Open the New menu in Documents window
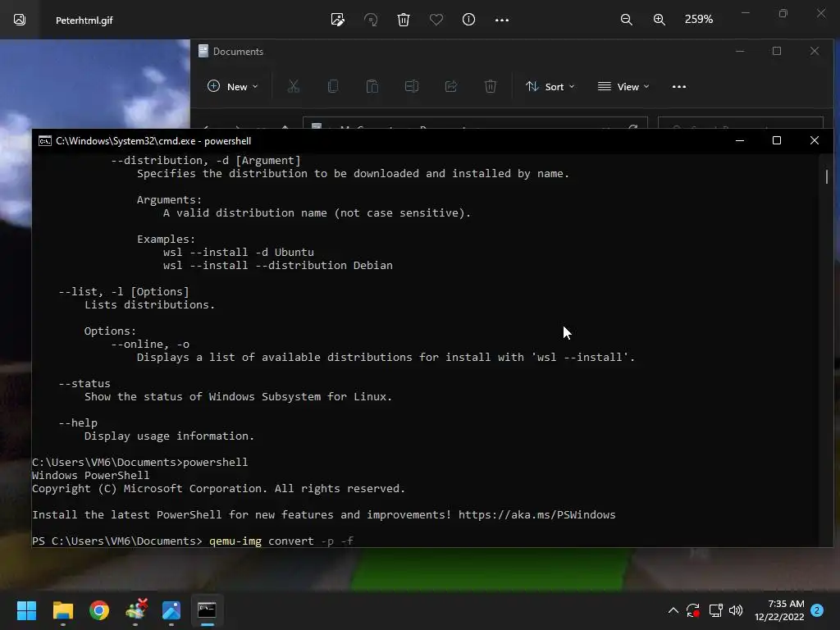Screen dimensions: 840x630 pos(232,86)
